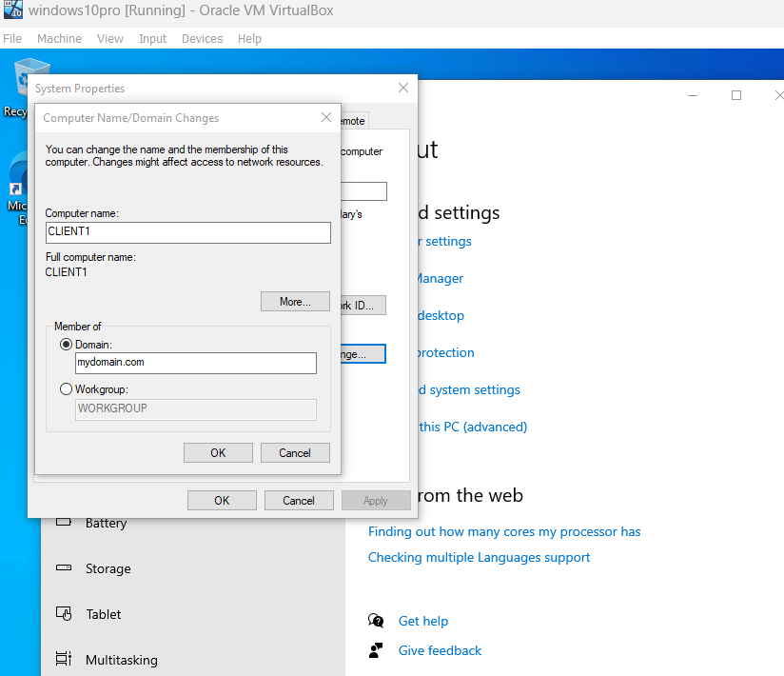Click the 'system settings' related link
Viewport: 784px width, 676px height.
(x=469, y=389)
